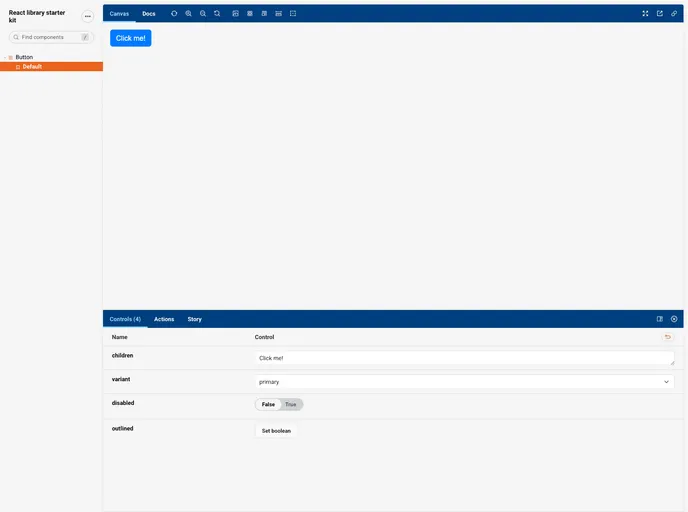Set the outlined boolean control
The image size is (688, 512).
pyautogui.click(x=276, y=431)
